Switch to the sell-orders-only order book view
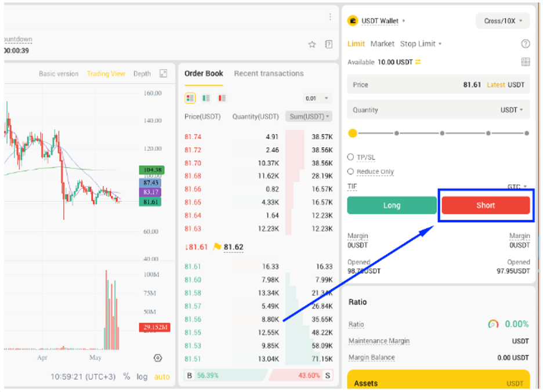Image resolution: width=543 pixels, height=392 pixels. (221, 98)
